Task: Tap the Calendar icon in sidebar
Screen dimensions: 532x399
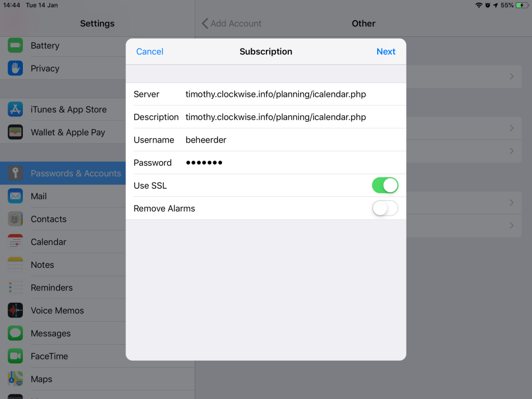Action: click(x=15, y=242)
